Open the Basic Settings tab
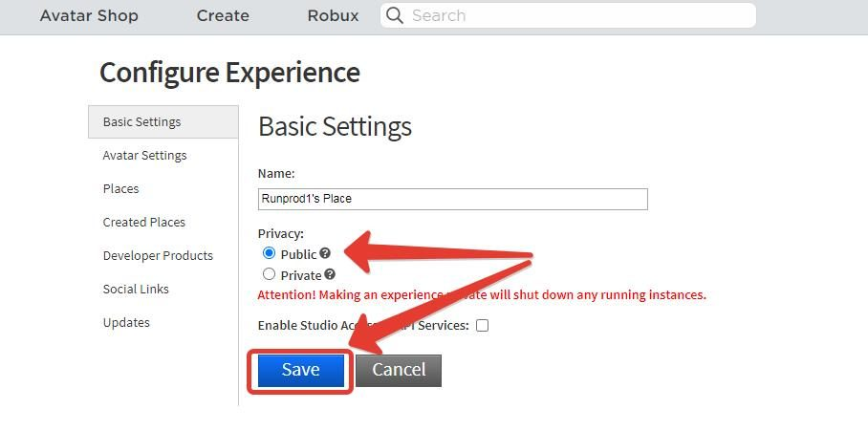868x431 pixels. coord(142,122)
